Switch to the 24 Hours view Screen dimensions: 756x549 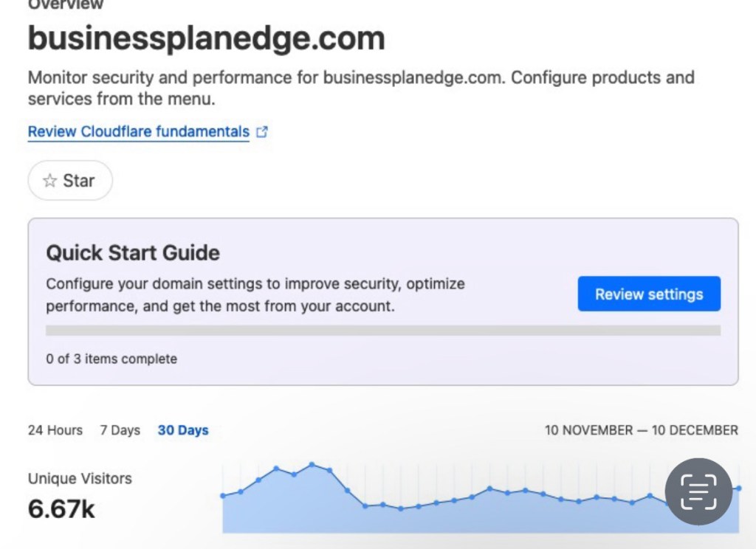point(55,430)
